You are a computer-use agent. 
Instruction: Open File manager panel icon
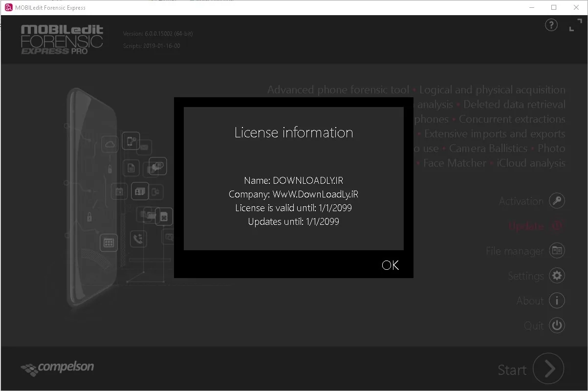[557, 251]
